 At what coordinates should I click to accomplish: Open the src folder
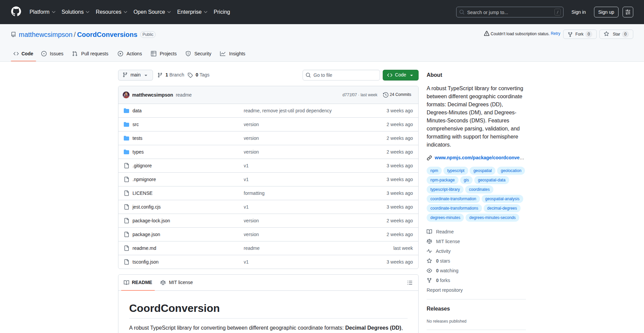[x=136, y=124]
